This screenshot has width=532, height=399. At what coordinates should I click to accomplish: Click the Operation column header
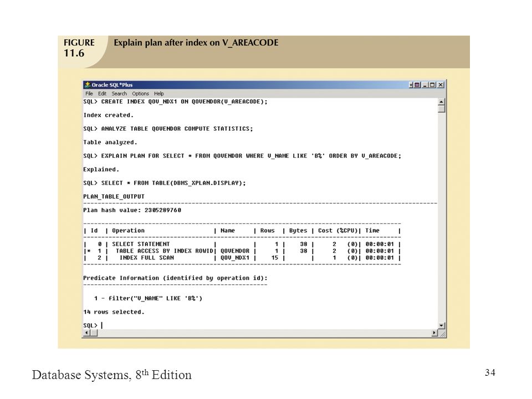tap(128, 231)
